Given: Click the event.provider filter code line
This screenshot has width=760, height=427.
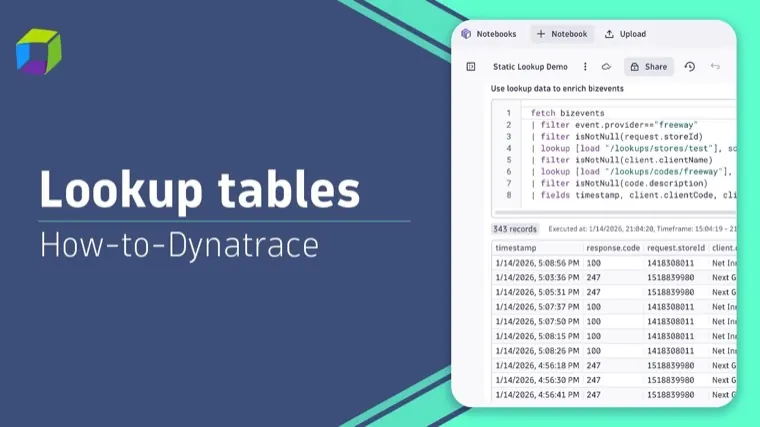Looking at the screenshot, I should 614,125.
